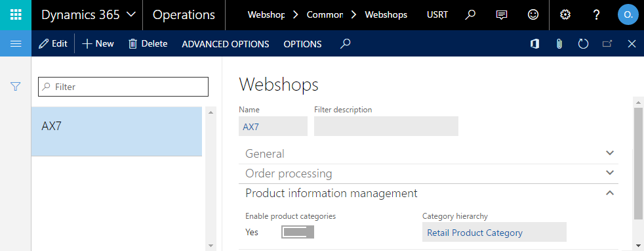644x251 pixels.
Task: Open the attachments paperclip icon
Action: 559,43
